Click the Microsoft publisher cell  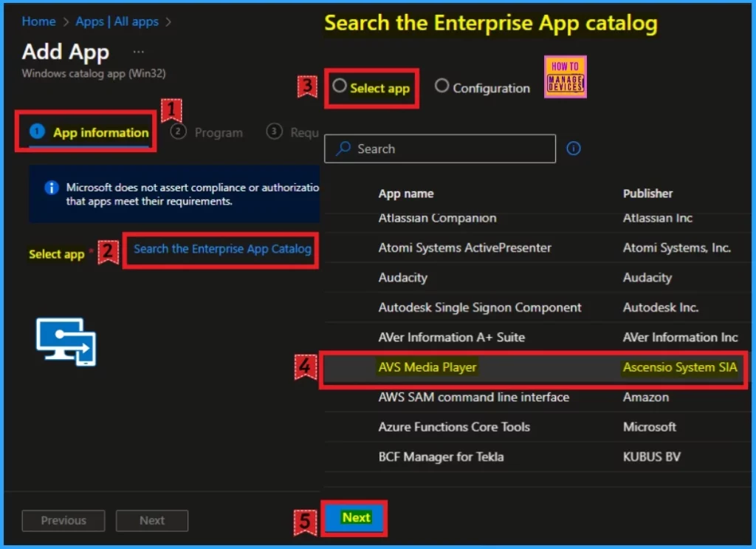(650, 427)
